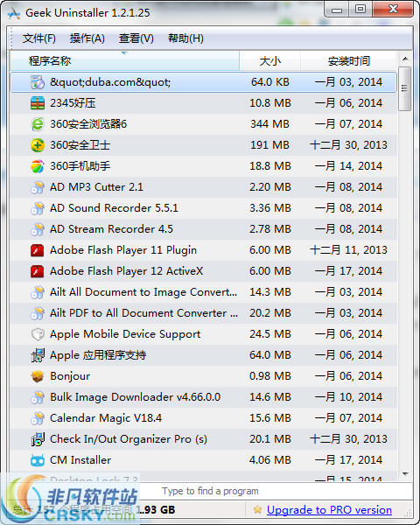Click the 一月 14, 2014 install date
This screenshot has width=420, height=525.
click(x=348, y=166)
